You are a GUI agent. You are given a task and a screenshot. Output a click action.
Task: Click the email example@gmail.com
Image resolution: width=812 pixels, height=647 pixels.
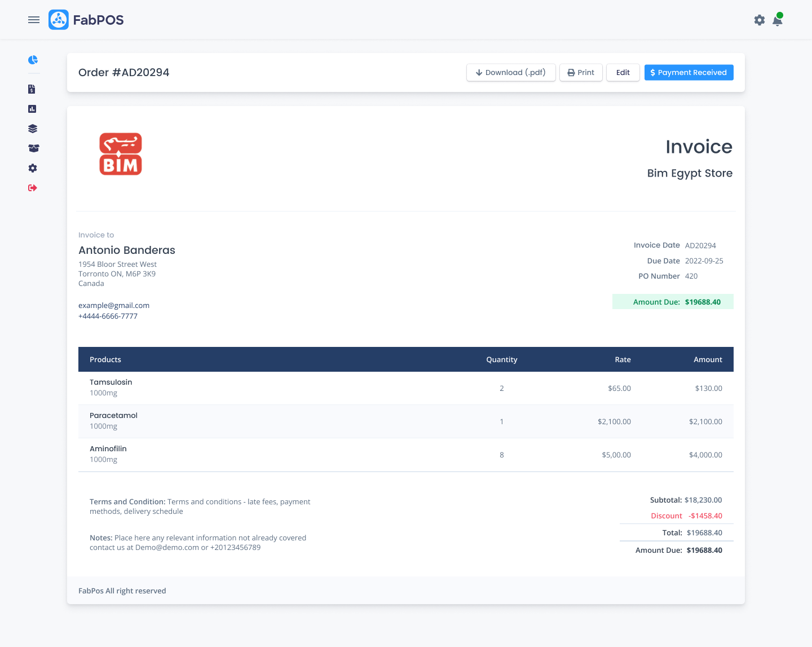tap(114, 306)
